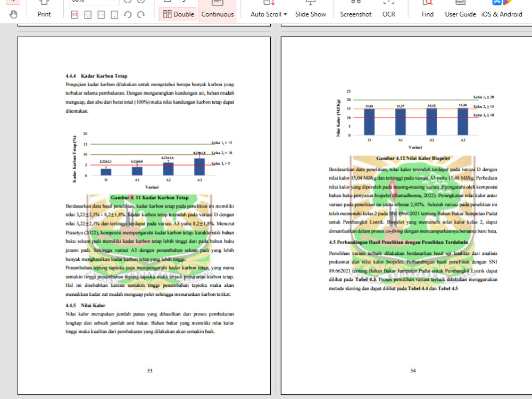
Task: Click citation 'Prasetyo (2022)' on page 53
Action: pyautogui.click(x=82, y=233)
